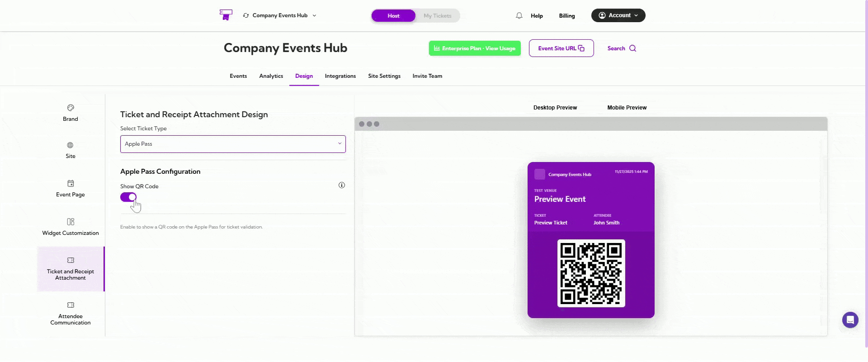Click Preview Ticket label on pass

tap(551, 223)
